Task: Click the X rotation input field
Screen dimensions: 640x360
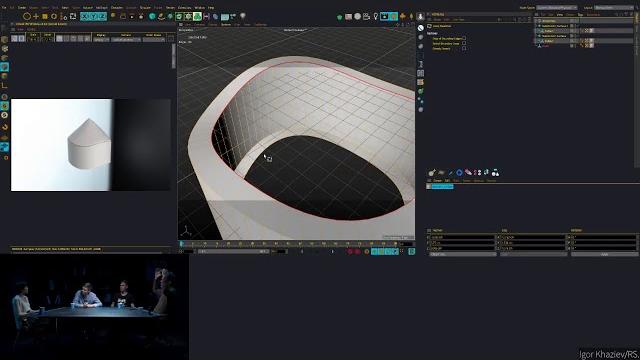Action: (x=604, y=237)
